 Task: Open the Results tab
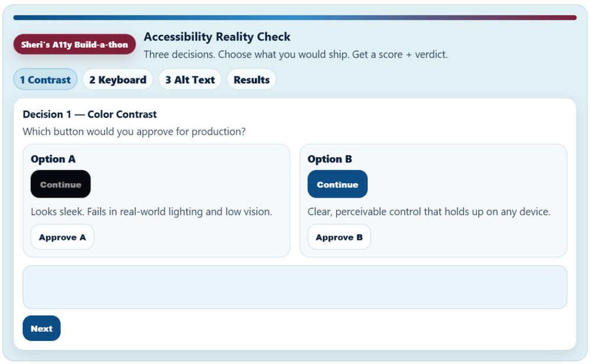[x=251, y=80]
